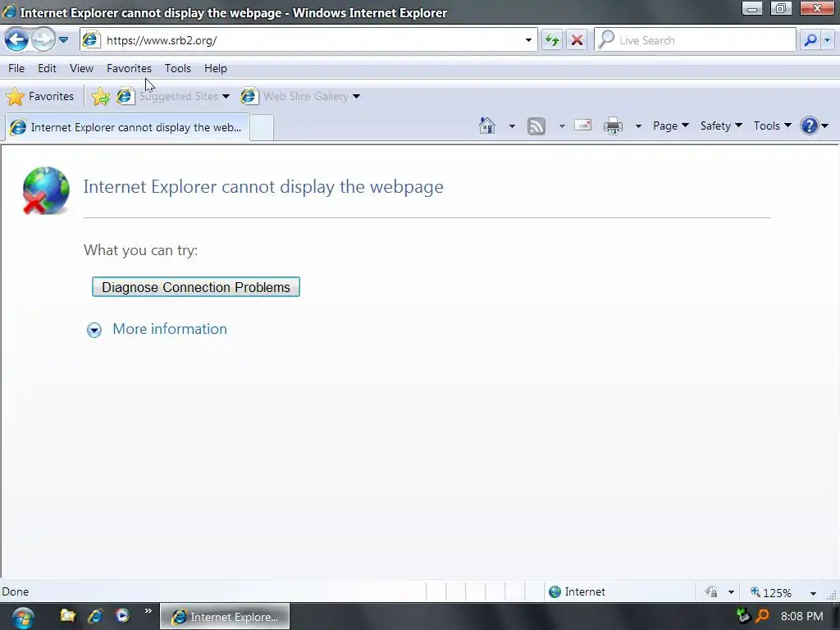This screenshot has height=630, width=840.
Task: Open Windows Media Player Quick Launch icon
Action: tap(123, 615)
